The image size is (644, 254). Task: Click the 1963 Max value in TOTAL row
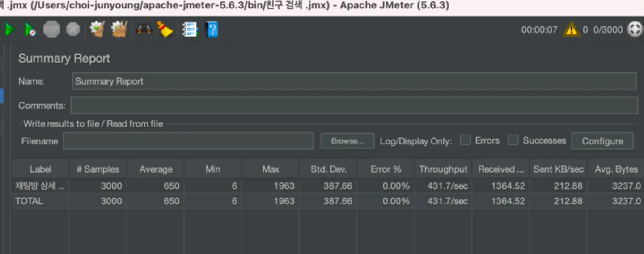coord(284,201)
